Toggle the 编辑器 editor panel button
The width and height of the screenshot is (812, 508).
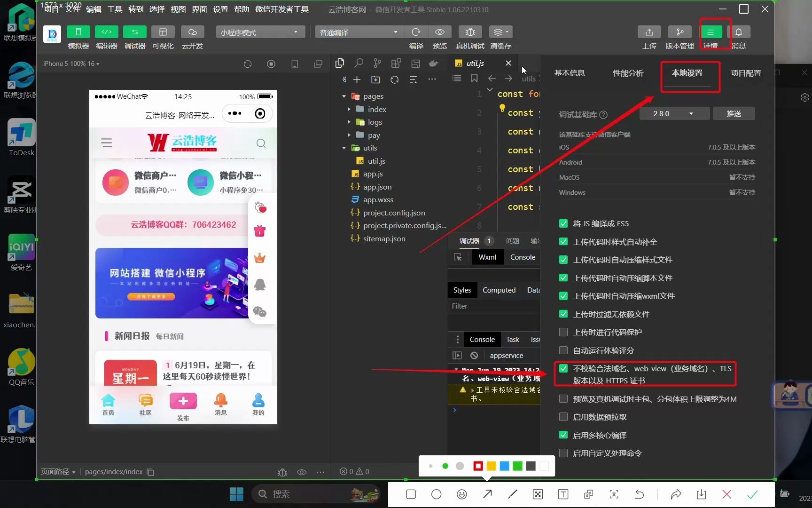(x=107, y=32)
